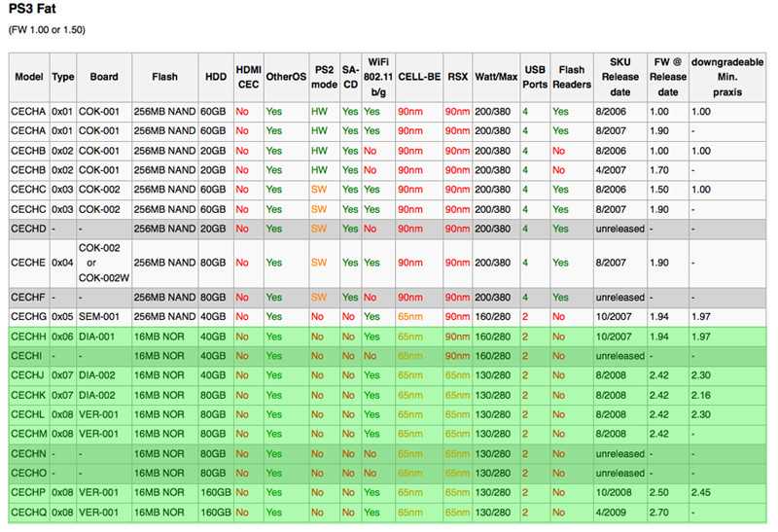The width and height of the screenshot is (778, 532).
Task: Click the 'Flash' column header
Action: click(x=164, y=77)
